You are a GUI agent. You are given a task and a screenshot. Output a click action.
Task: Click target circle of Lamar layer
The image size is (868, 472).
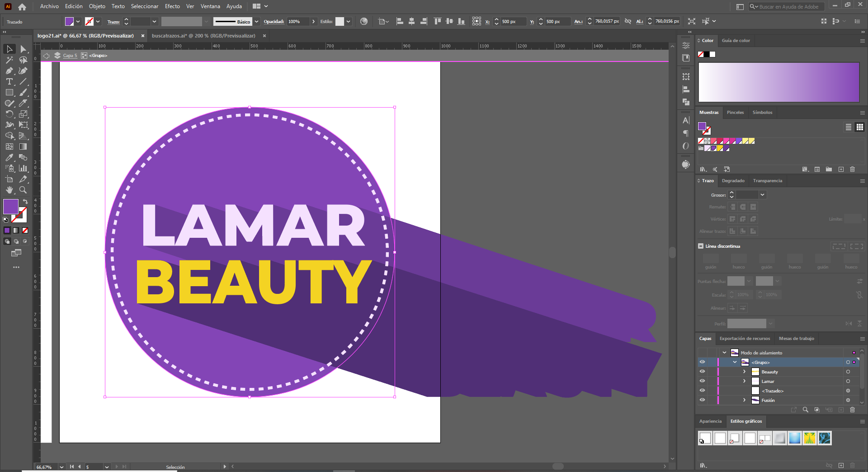tap(848, 381)
